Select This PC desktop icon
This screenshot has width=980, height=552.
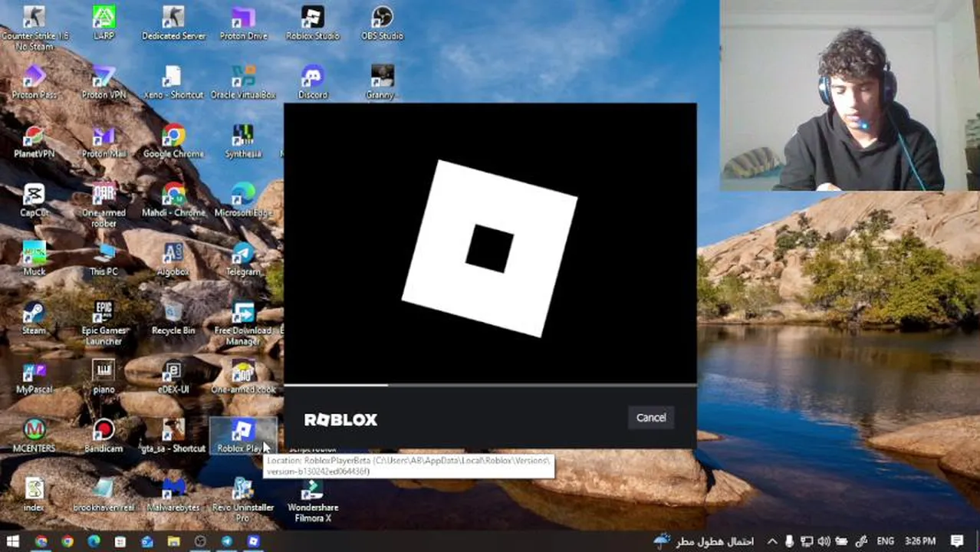[x=104, y=258]
